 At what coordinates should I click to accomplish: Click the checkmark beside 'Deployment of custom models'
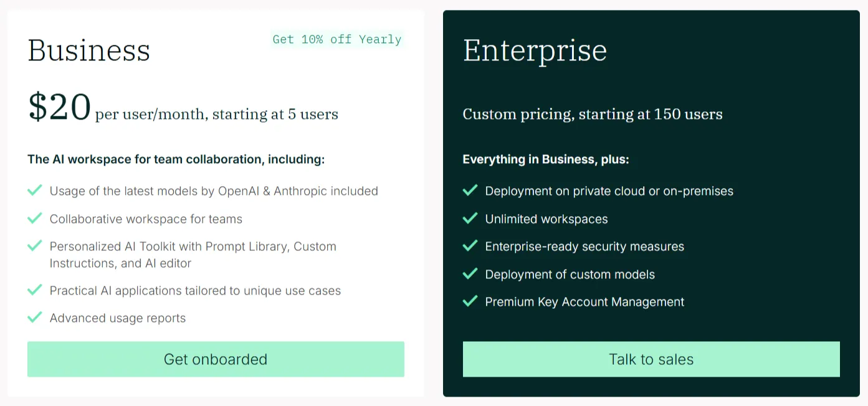point(470,274)
